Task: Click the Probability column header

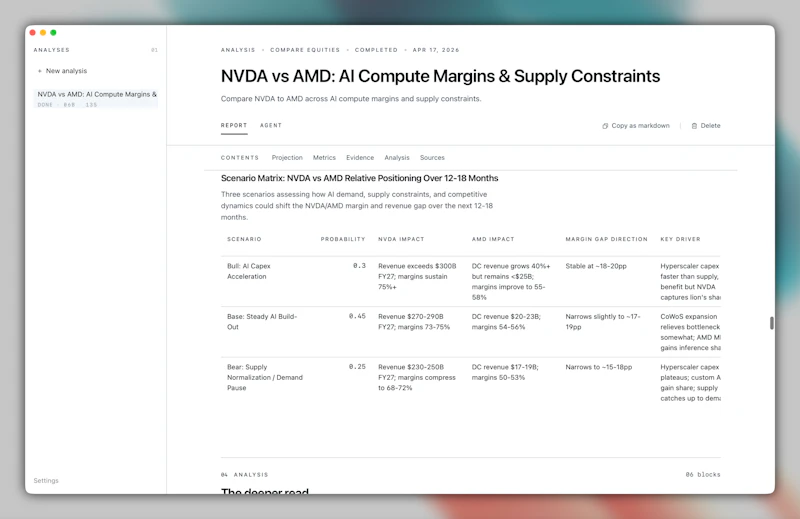Action: [x=343, y=239]
